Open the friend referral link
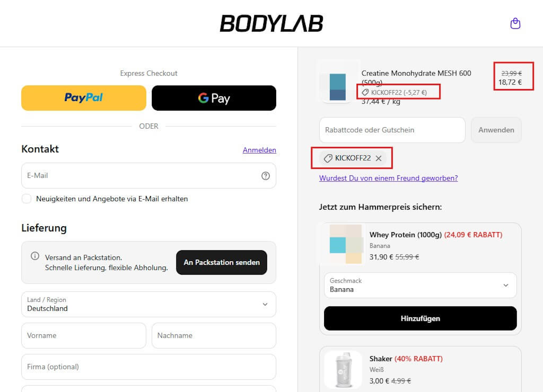This screenshot has width=543, height=392. click(x=389, y=178)
